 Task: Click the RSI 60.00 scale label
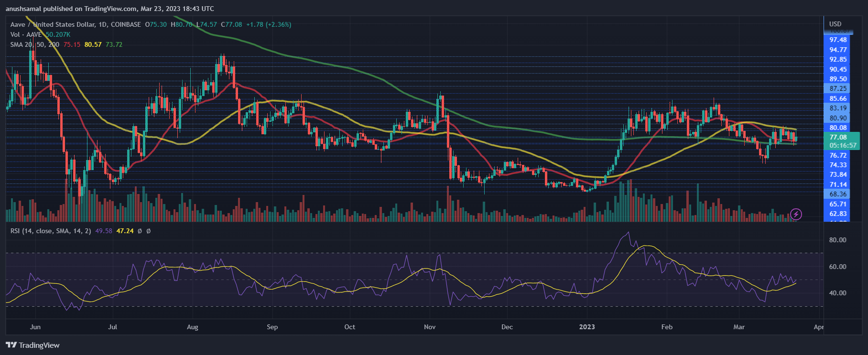click(837, 267)
